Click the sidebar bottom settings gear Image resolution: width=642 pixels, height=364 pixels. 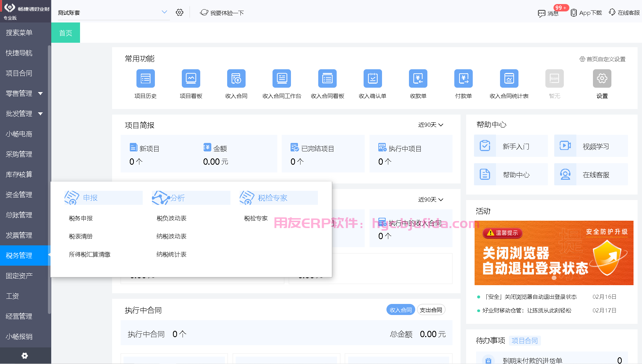[25, 356]
